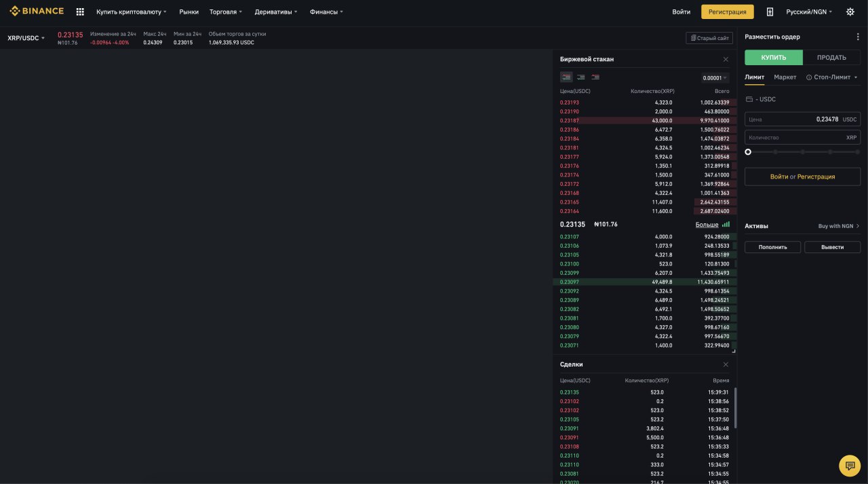Select bid price 0.23107 row
This screenshot has width=868, height=484.
click(644, 237)
